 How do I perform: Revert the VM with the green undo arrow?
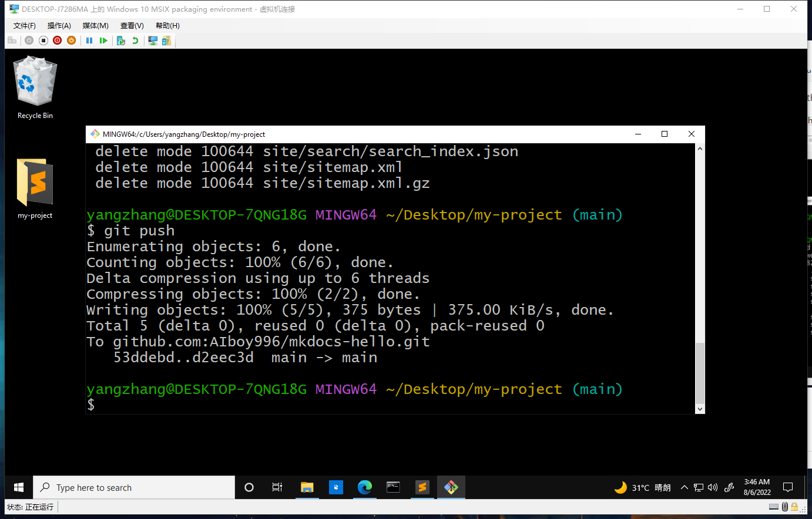click(x=135, y=41)
